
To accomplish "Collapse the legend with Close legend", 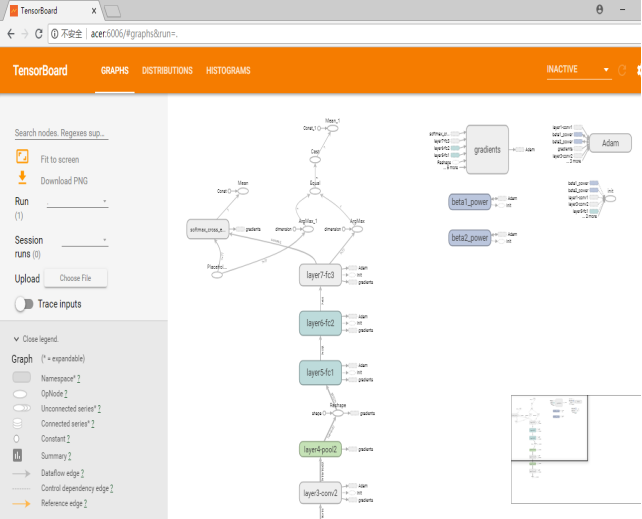I will click(36, 339).
